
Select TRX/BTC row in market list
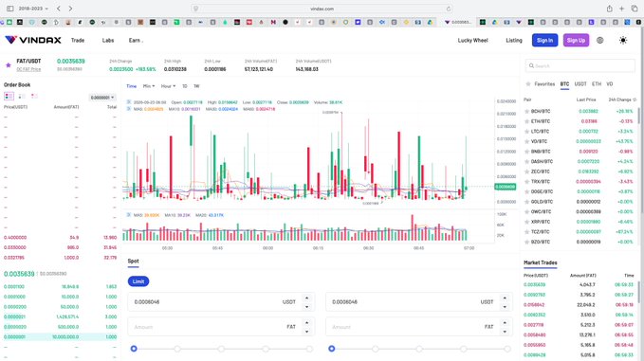coord(580,181)
